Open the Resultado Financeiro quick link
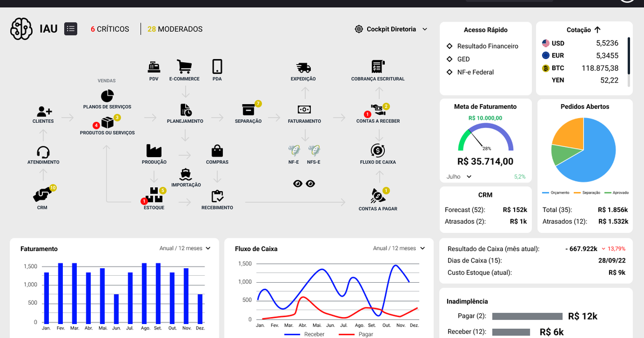The width and height of the screenshot is (644, 338). pyautogui.click(x=487, y=46)
